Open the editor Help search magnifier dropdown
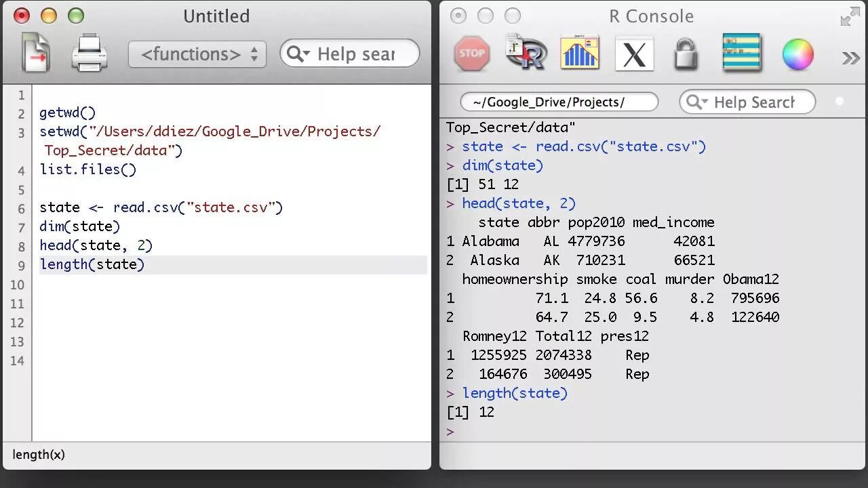Image resolution: width=868 pixels, height=488 pixels. [x=298, y=54]
